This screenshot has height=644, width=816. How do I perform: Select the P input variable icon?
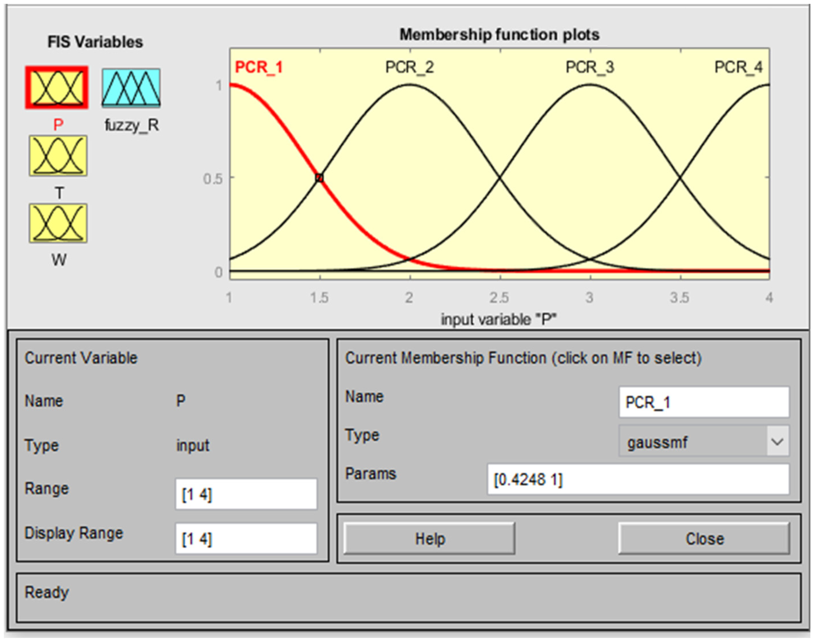pos(57,88)
